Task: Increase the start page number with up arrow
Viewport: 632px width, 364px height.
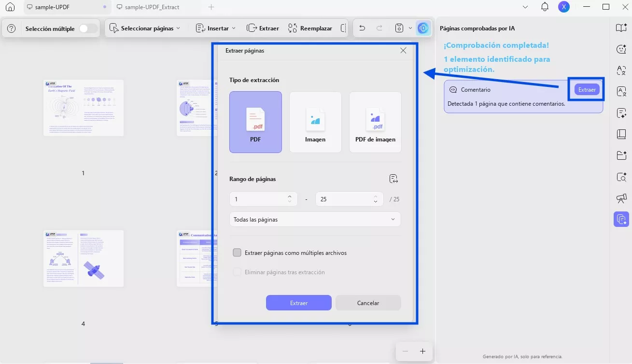Action: 289,196
